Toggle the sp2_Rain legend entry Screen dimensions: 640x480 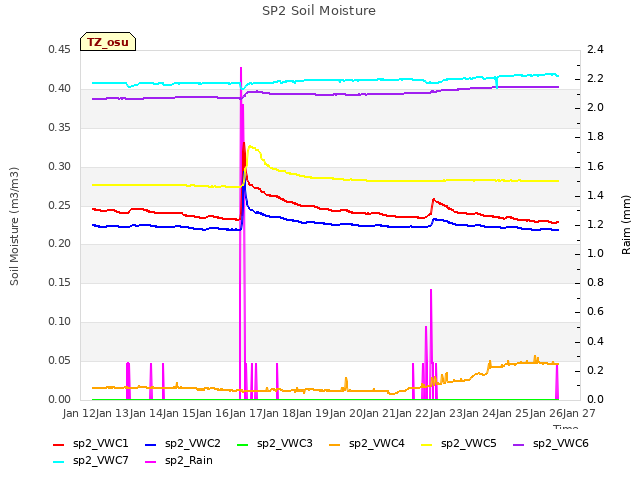179,461
